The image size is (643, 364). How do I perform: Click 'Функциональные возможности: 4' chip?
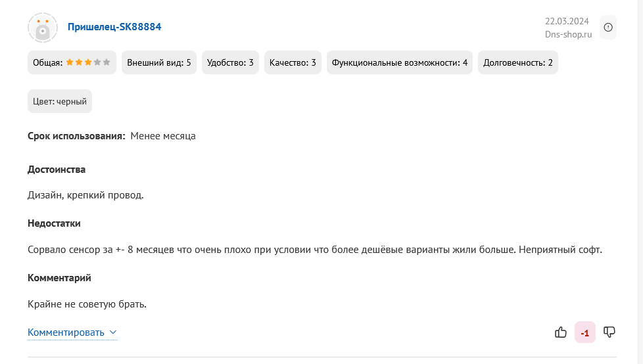pos(400,62)
